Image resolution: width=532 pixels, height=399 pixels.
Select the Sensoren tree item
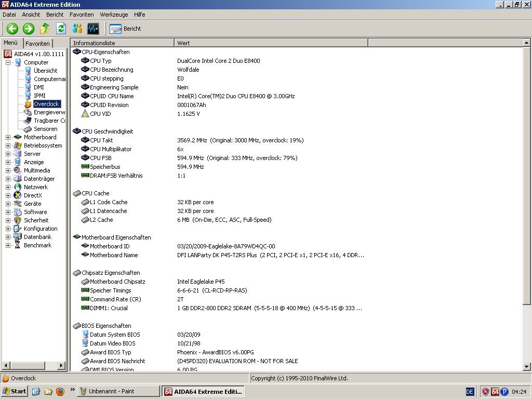coord(46,129)
